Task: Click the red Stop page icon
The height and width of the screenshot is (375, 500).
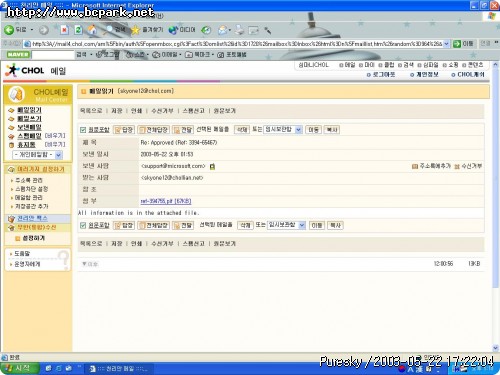Action: pyautogui.click(x=64, y=30)
